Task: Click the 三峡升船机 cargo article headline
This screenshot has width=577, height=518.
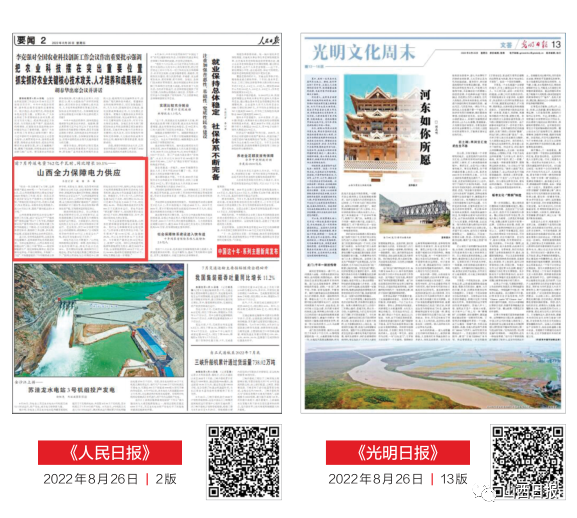Action: [235, 362]
